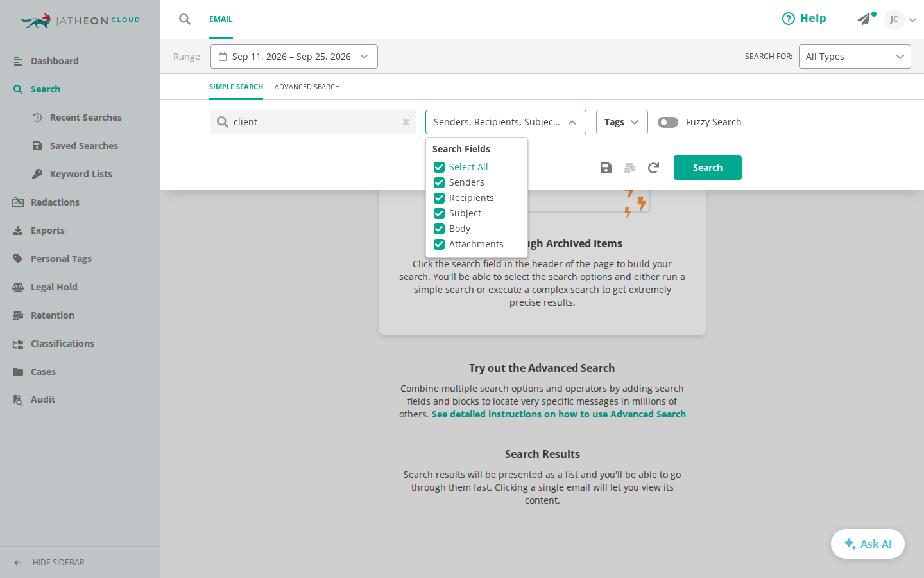Open the Help link icon
Viewport: 924px width, 578px height.
click(x=788, y=19)
